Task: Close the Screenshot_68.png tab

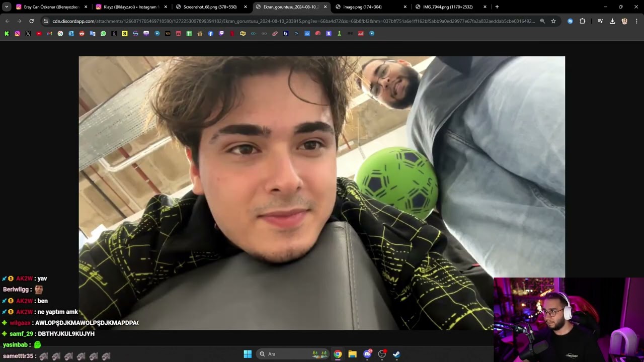Action: [246, 7]
